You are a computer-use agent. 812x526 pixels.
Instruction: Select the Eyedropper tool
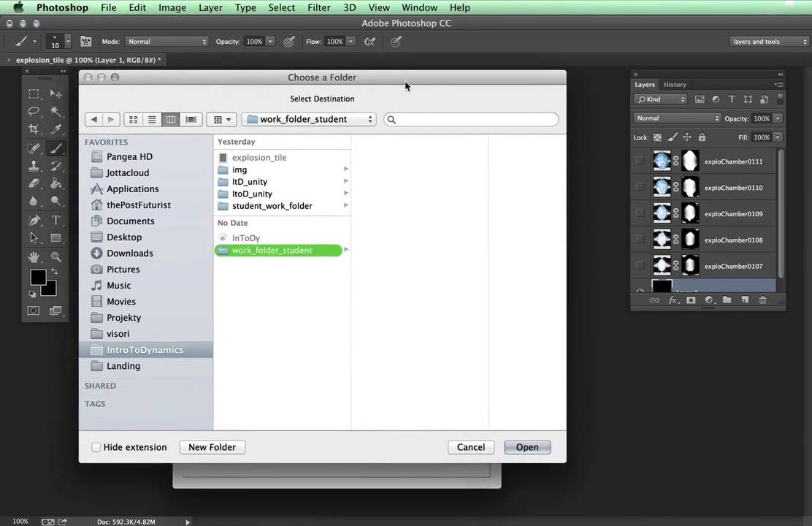point(56,129)
